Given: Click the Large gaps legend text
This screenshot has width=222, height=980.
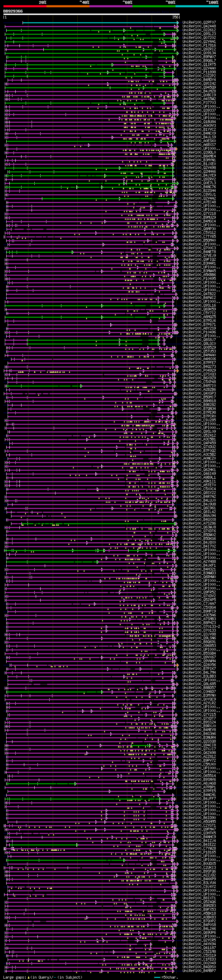Looking at the screenshot, I should 43,977.
